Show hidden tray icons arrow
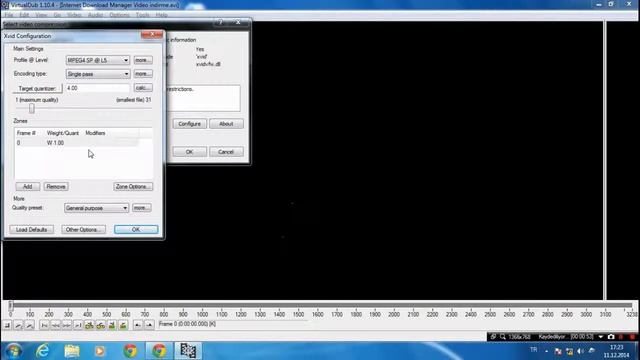 tap(547, 351)
